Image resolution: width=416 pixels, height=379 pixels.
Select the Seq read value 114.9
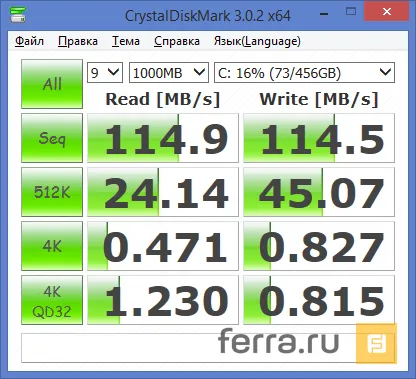tap(163, 138)
